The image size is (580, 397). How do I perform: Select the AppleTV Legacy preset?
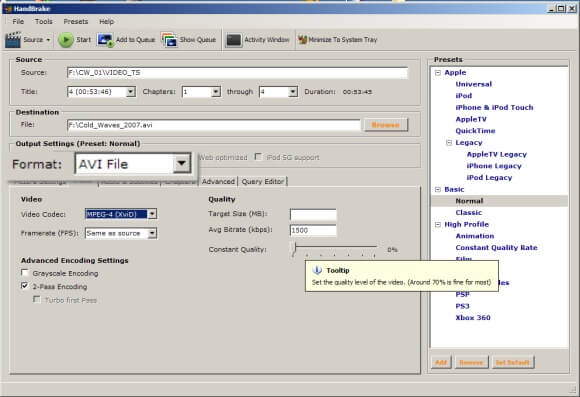(496, 154)
